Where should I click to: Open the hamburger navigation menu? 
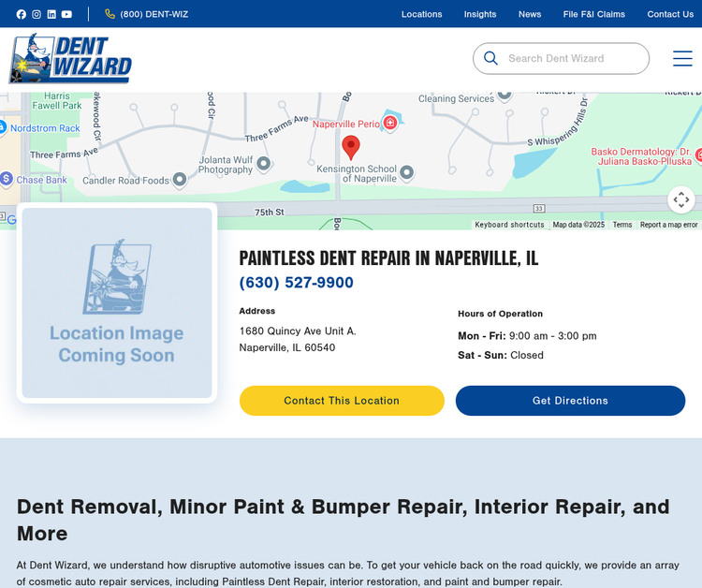pyautogui.click(x=682, y=58)
